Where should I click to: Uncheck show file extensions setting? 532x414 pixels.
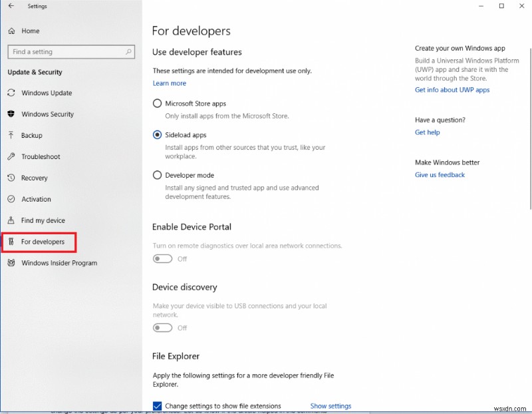(157, 405)
